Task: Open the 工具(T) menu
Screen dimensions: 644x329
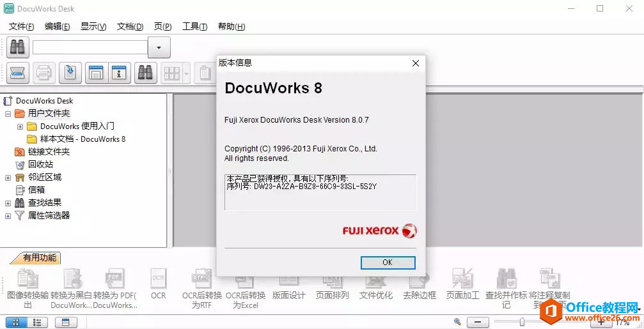Action: pos(194,27)
